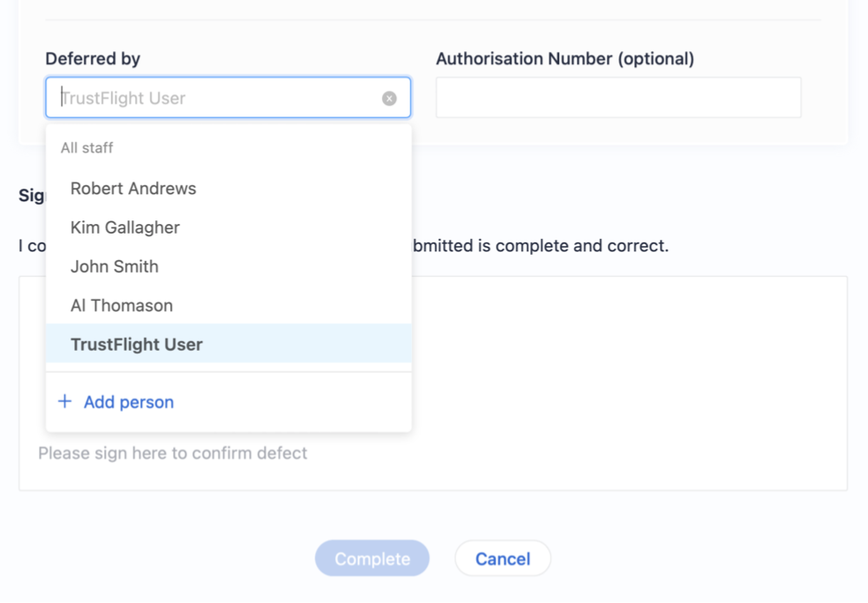868x603 pixels.
Task: Click the Authorisation Number (optional) label
Action: pos(565,59)
